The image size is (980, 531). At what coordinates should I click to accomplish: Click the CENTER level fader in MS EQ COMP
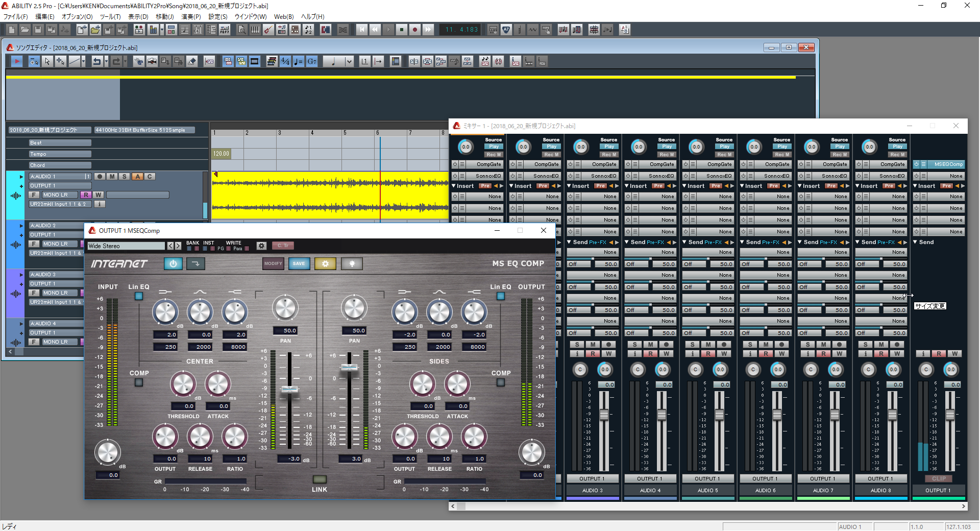point(289,389)
